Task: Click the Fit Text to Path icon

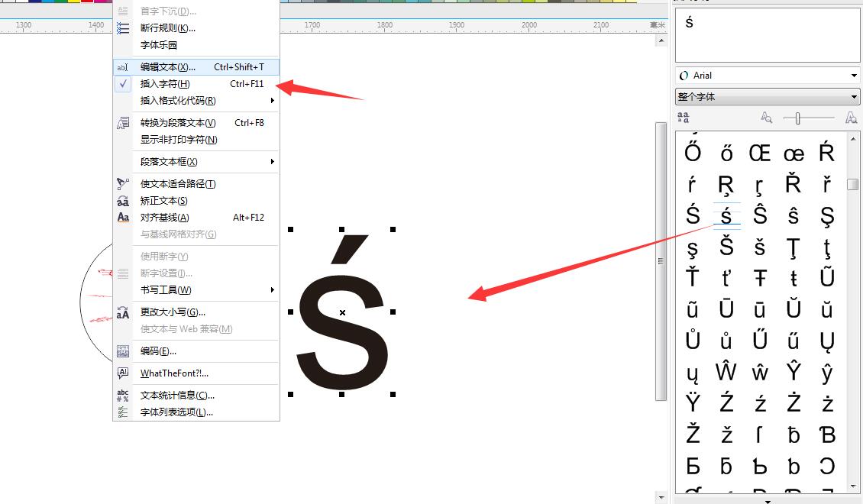Action: (x=123, y=184)
